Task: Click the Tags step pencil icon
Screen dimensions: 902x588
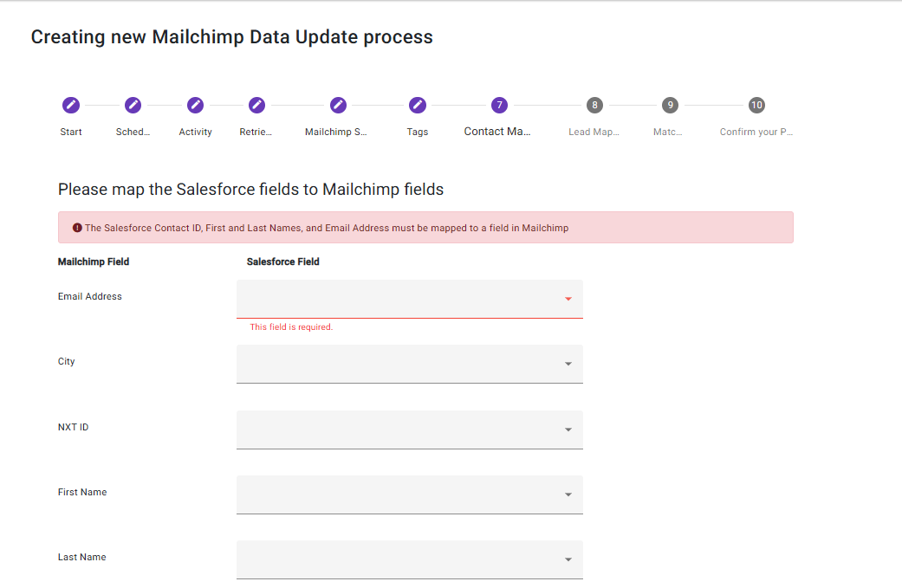Action: [x=418, y=105]
